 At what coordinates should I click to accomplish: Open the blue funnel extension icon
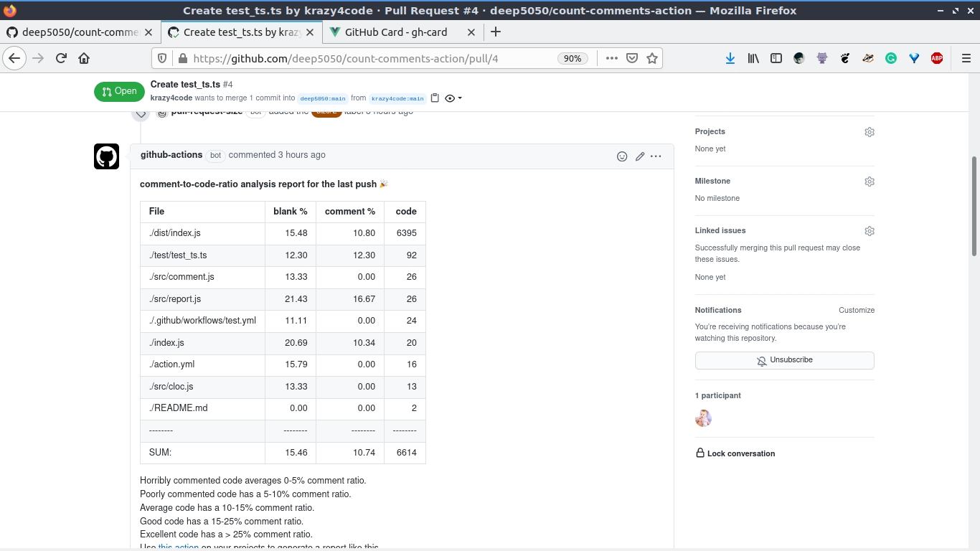pyautogui.click(x=914, y=59)
